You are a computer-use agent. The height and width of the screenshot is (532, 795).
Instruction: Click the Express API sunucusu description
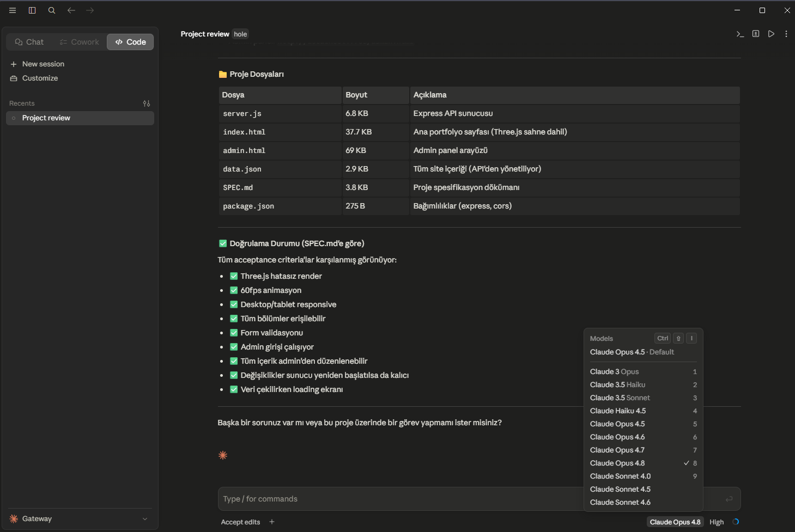coord(453,113)
